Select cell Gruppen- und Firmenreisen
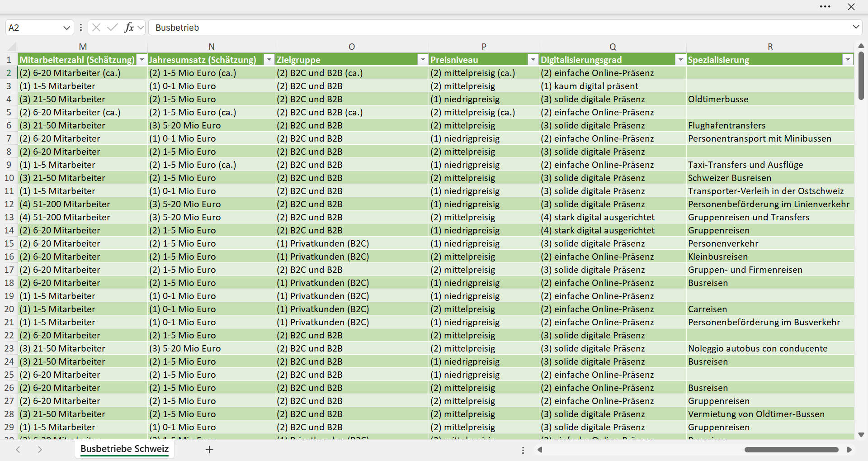This screenshot has width=868, height=461. coord(770,270)
